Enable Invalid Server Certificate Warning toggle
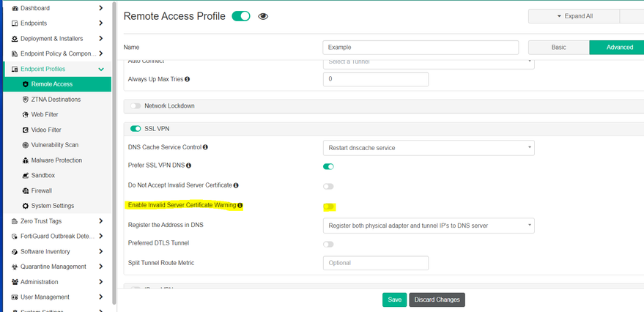The image size is (644, 312). point(328,207)
